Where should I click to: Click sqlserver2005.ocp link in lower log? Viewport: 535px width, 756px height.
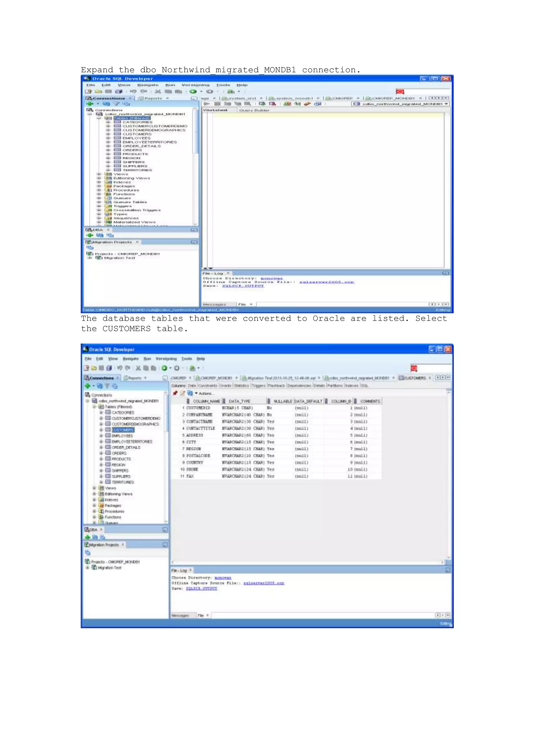click(264, 583)
